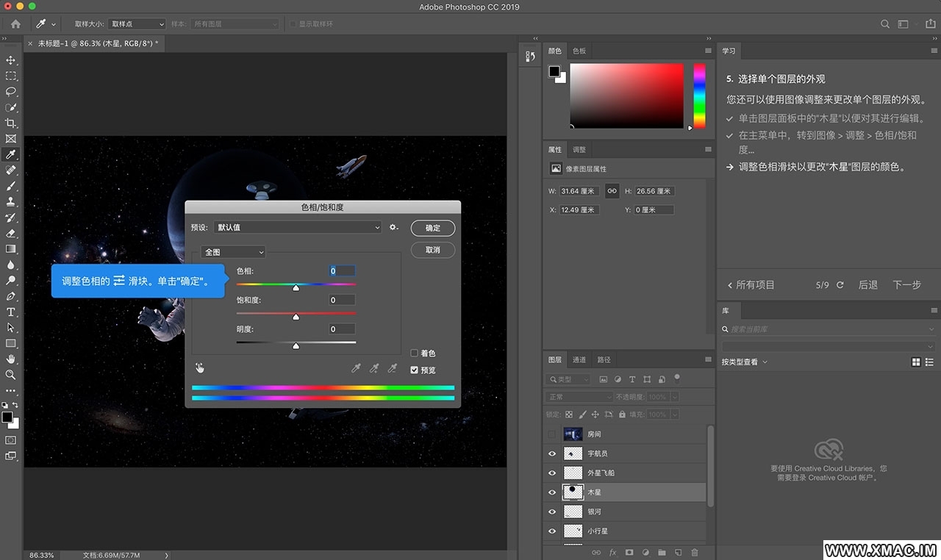Hide the 宇航员 layer
Image resolution: width=941 pixels, height=560 pixels.
[552, 453]
